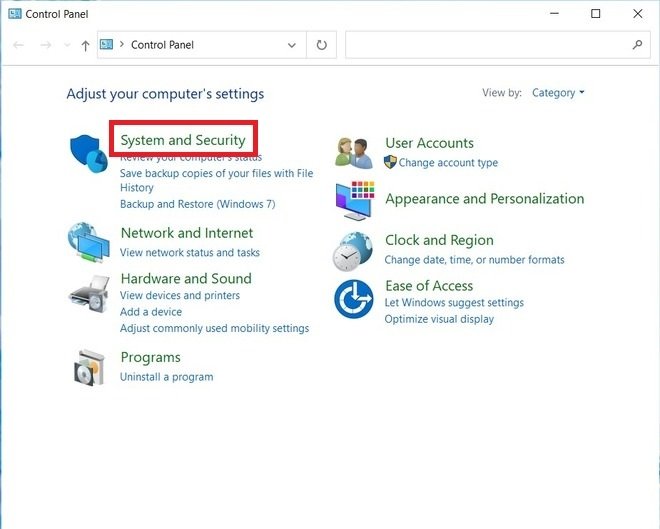Refresh the Control Panel view
This screenshot has height=529, width=660.
click(322, 45)
